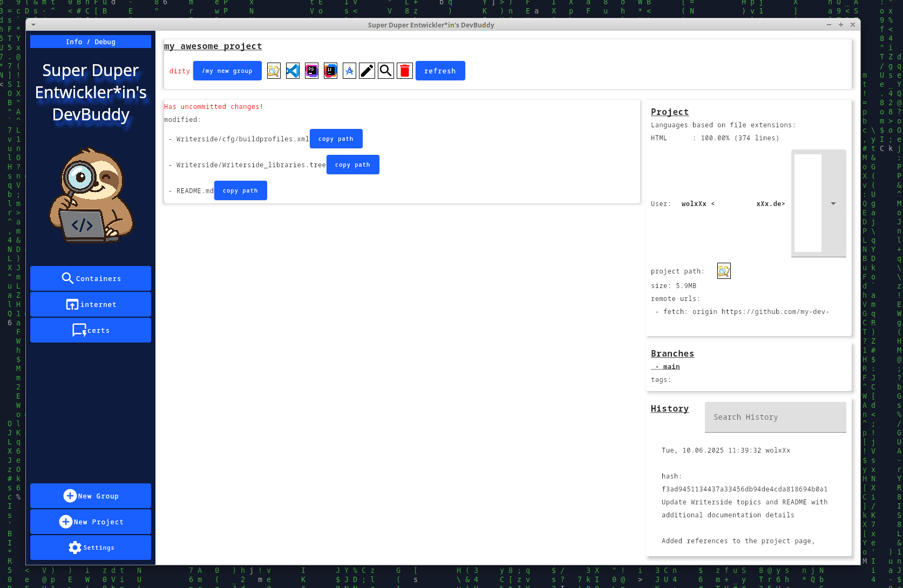Copy path of buildprofiles.xml

(x=336, y=139)
